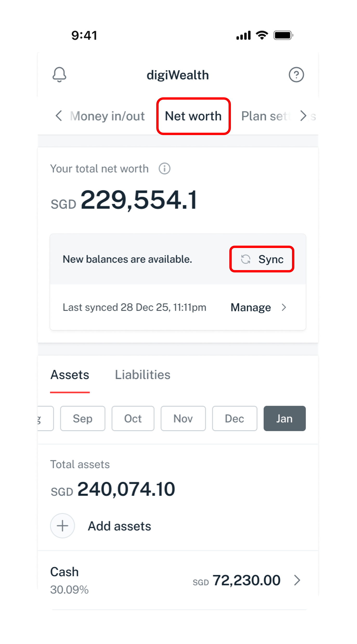Tap Wi-Fi icon in status bar
The image size is (357, 644).
(x=262, y=35)
